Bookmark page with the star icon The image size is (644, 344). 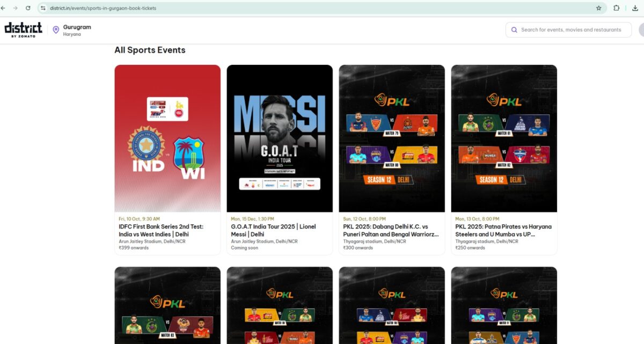click(x=598, y=8)
